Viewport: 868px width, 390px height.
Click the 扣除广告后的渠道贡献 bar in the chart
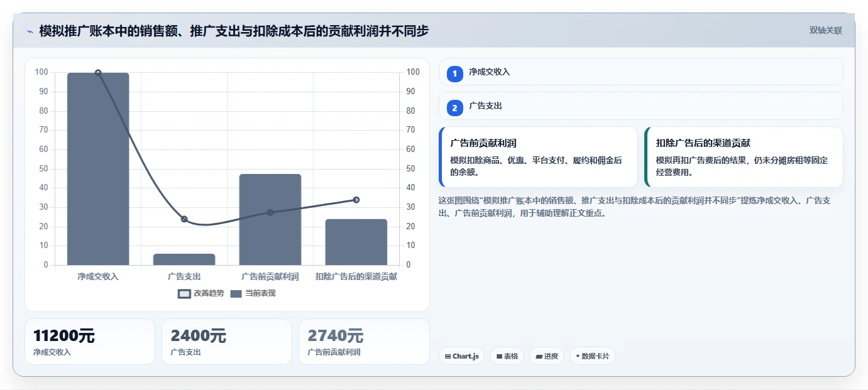tap(356, 242)
